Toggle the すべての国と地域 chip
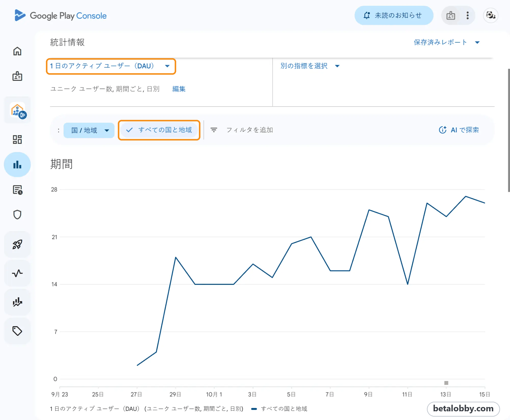This screenshot has width=510, height=420. point(159,130)
